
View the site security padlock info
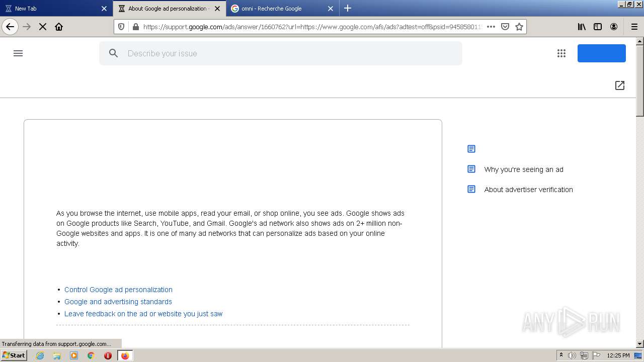point(135,27)
